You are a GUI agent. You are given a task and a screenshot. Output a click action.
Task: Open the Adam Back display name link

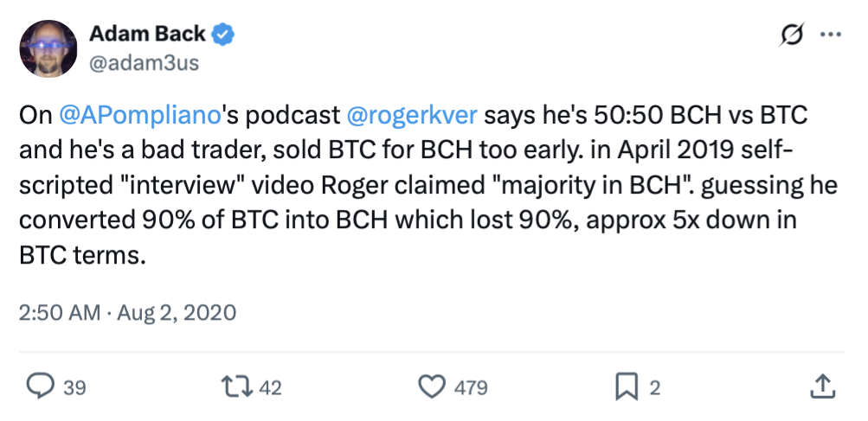click(148, 35)
